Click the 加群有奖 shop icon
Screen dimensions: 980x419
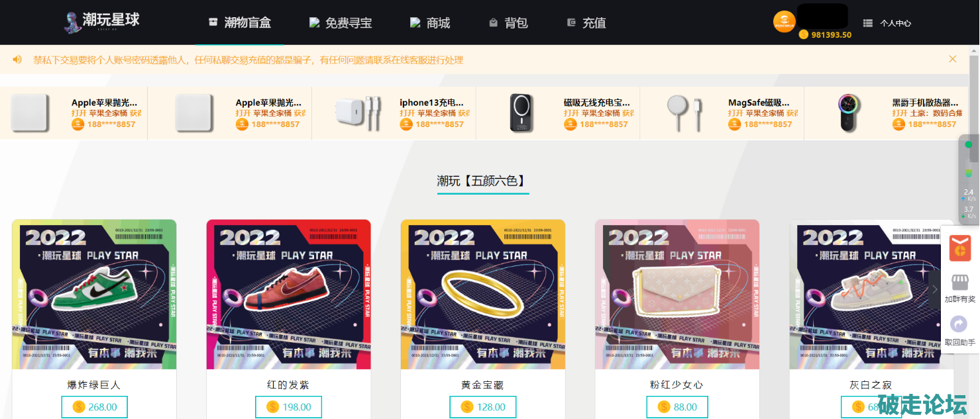tap(960, 282)
